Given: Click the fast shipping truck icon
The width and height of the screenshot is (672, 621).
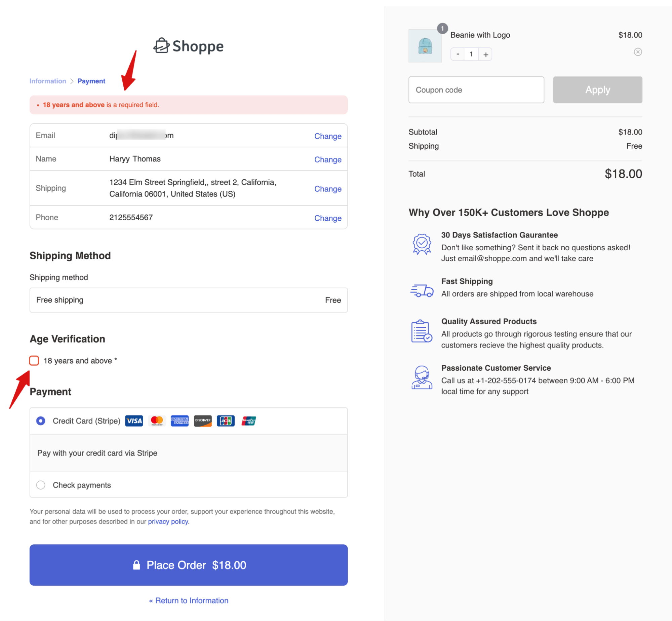Looking at the screenshot, I should [x=422, y=290].
